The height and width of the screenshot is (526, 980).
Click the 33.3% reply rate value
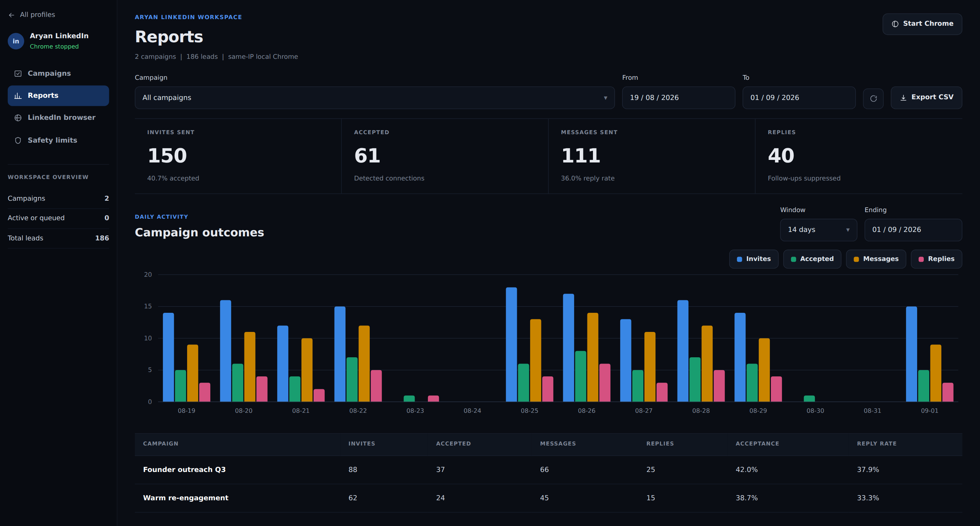click(x=868, y=498)
